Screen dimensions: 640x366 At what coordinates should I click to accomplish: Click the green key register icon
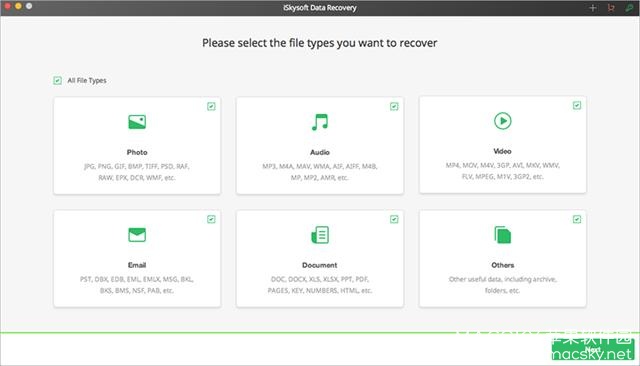point(629,8)
